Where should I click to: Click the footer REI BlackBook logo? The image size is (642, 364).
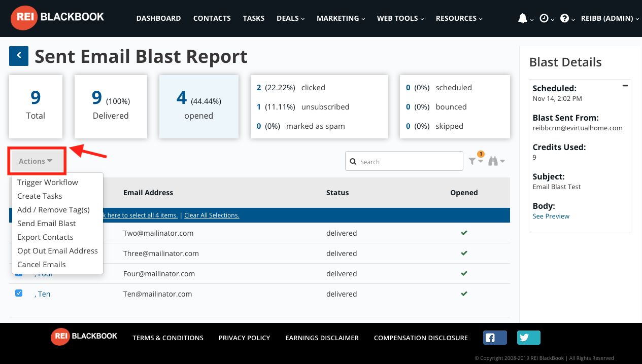pyautogui.click(x=84, y=337)
